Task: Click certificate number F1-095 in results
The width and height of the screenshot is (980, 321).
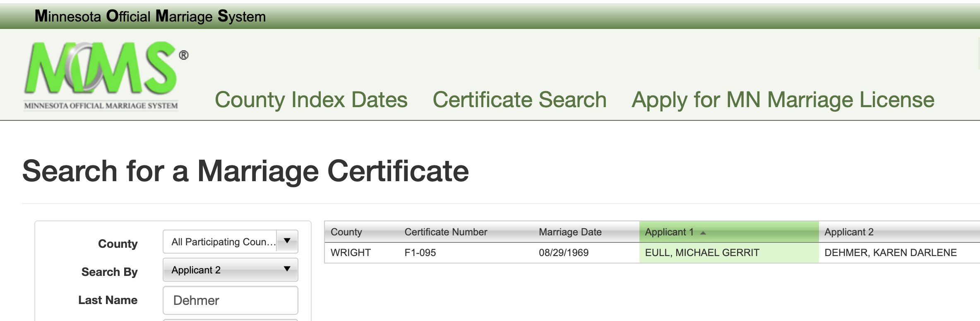Action: [x=420, y=253]
